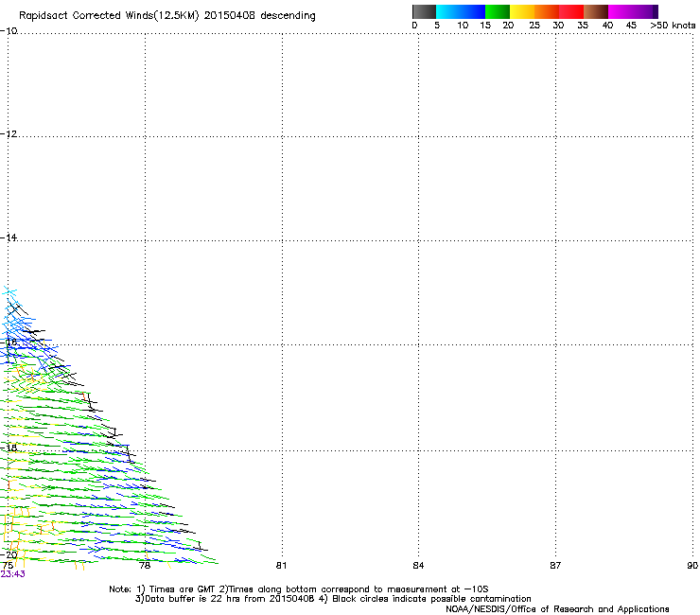Image resolution: width=700 pixels, height=615 pixels.
Task: Click the latitude label '-10'
Action: (x=9, y=31)
